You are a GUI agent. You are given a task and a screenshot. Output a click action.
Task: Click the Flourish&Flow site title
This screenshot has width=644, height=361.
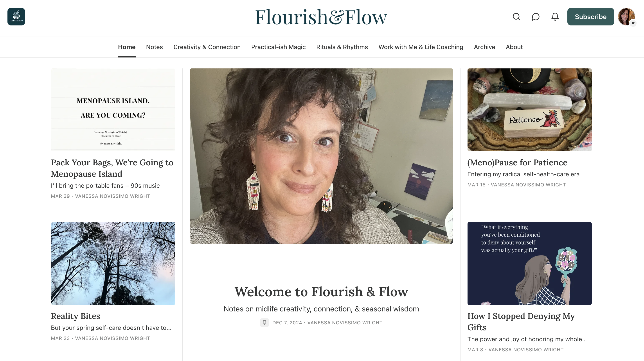click(x=321, y=17)
